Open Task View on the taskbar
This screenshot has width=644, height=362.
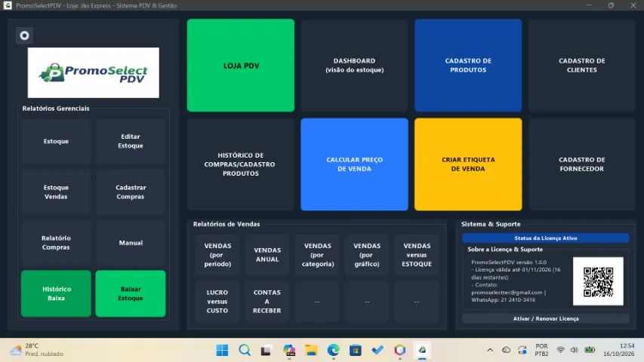(x=267, y=350)
